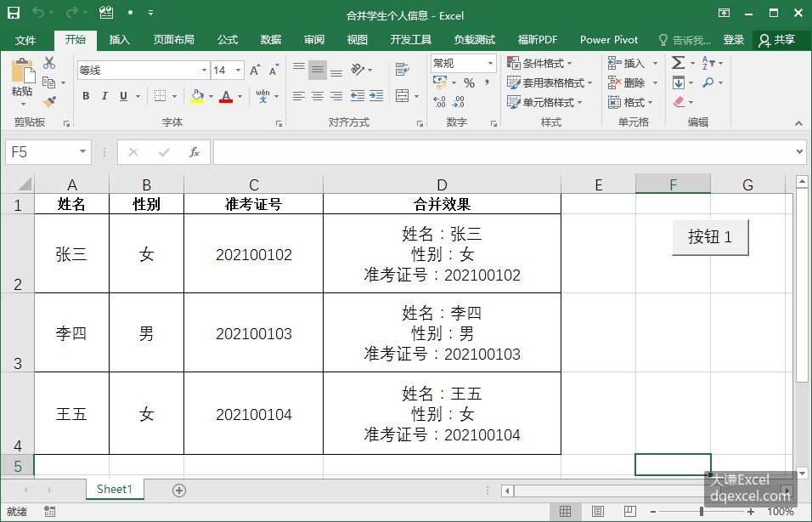The height and width of the screenshot is (522, 812).
Task: Click the Find and Select magnifier
Action: coord(708,82)
